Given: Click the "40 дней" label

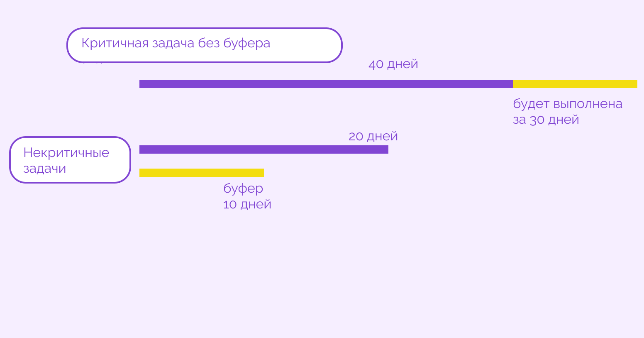Looking at the screenshot, I should pos(393,64).
